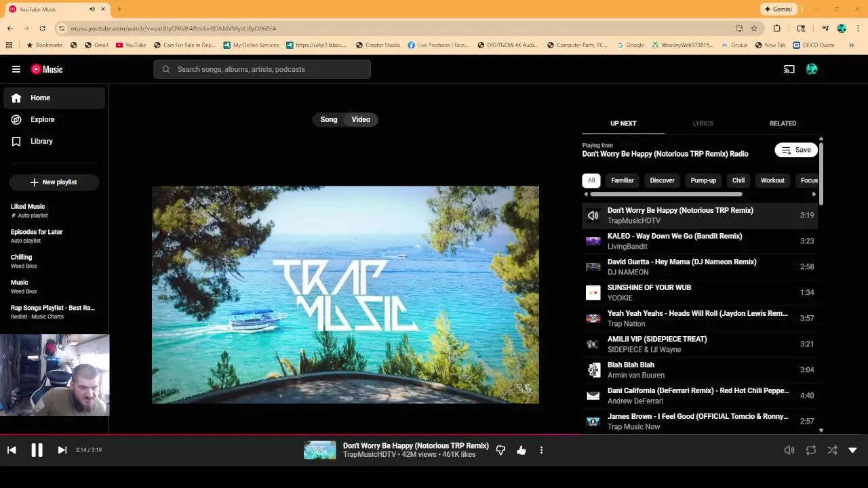Screen dimensions: 868x488
Task: Select the LYRICS tab
Action: [703, 123]
